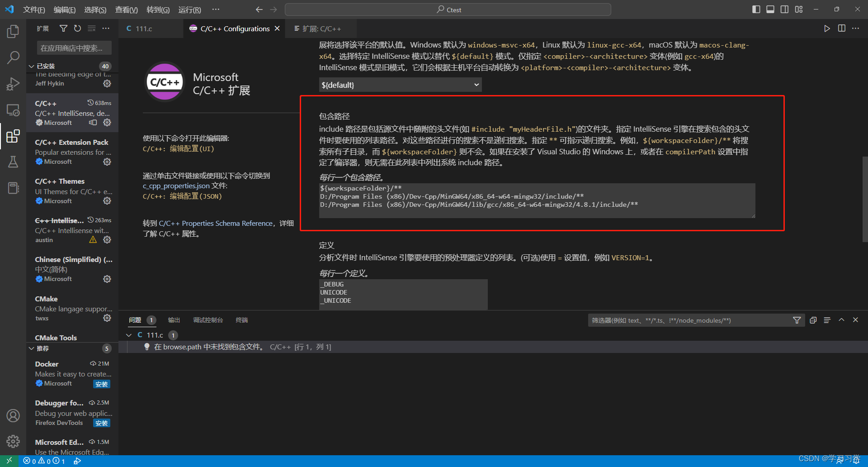Open the Extensions view icon
This screenshot has width=868, height=467.
click(x=13, y=136)
